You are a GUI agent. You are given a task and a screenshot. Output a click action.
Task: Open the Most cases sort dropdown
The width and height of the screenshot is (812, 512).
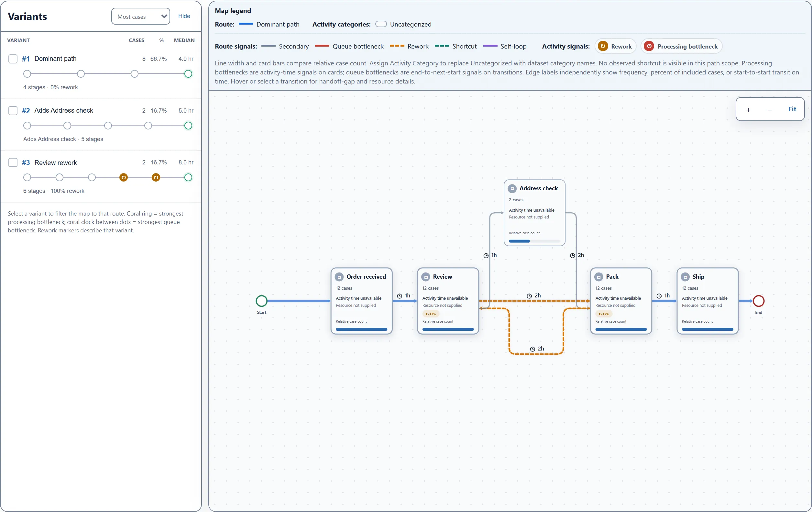point(141,17)
